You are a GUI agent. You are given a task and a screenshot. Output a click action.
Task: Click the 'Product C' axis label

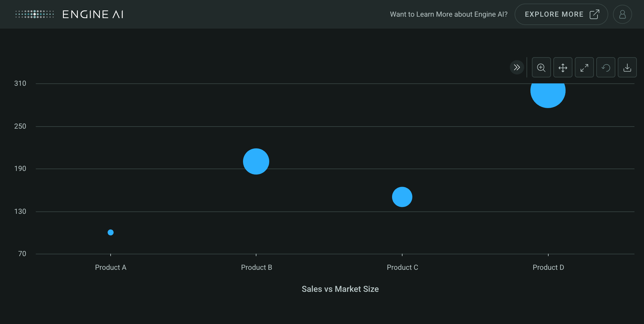[x=402, y=267]
